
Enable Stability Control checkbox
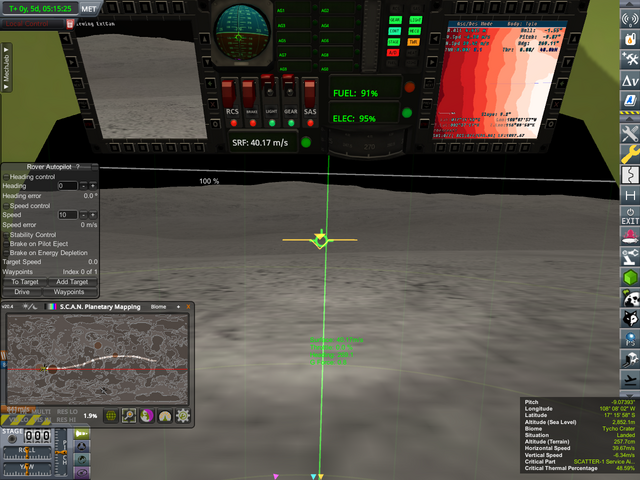pyautogui.click(x=6, y=235)
